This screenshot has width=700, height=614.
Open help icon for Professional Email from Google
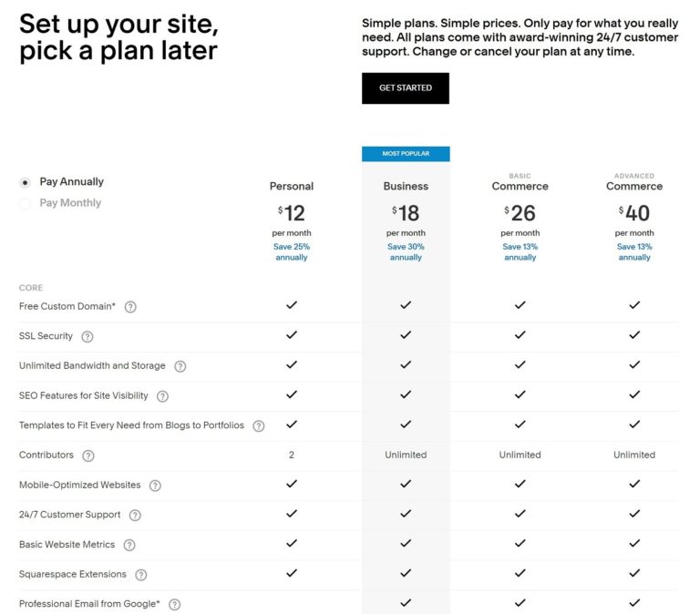pyautogui.click(x=175, y=604)
